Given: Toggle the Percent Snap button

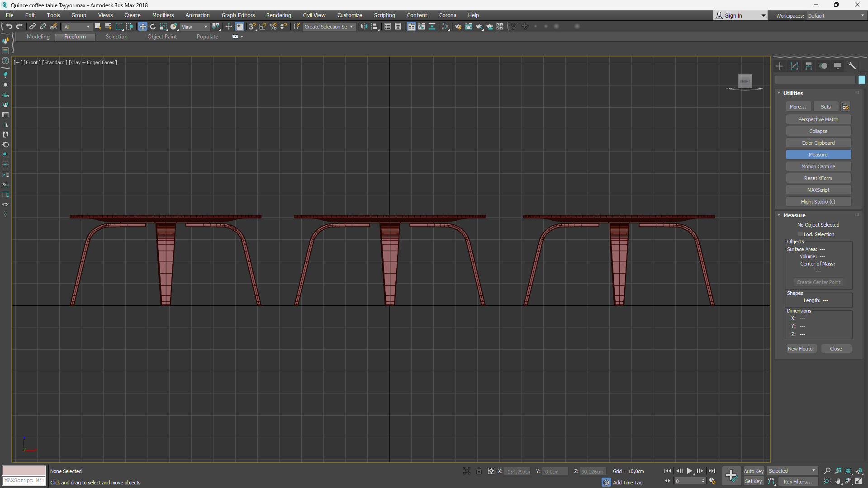Looking at the screenshot, I should 273,27.
